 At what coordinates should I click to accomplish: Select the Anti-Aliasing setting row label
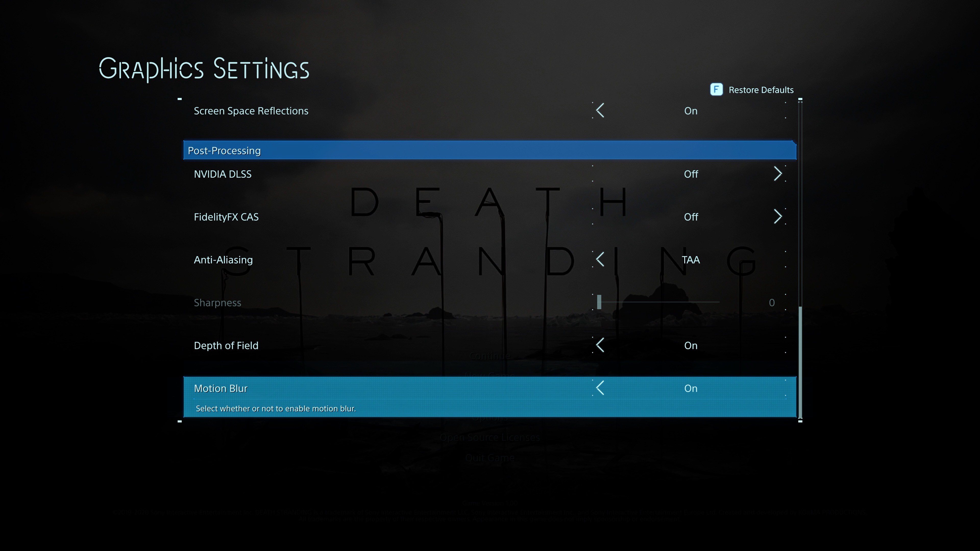[223, 260]
